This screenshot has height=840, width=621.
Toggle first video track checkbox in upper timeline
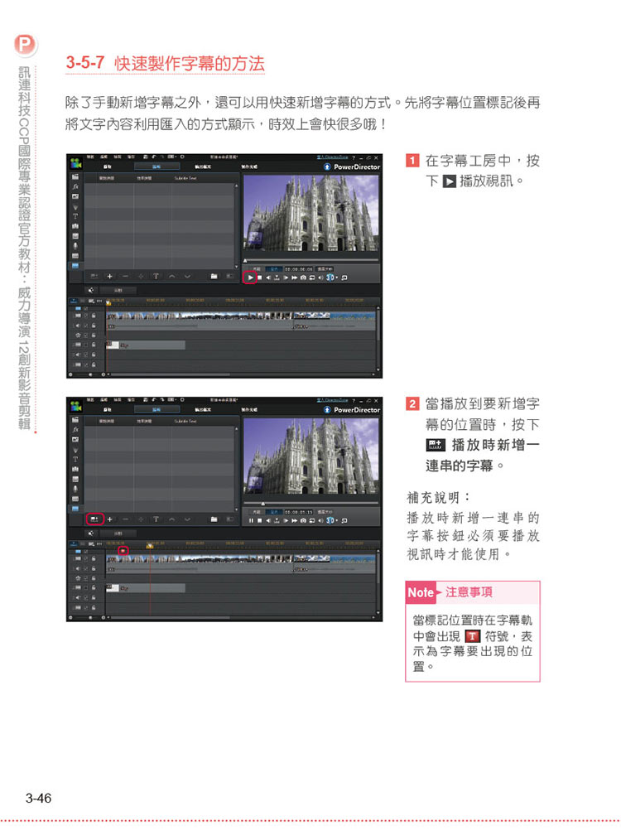pos(86,316)
